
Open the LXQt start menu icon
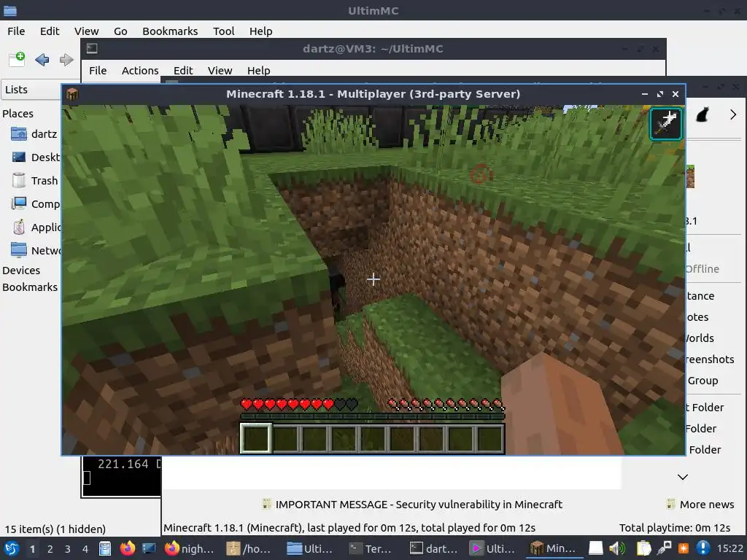[x=12, y=548]
